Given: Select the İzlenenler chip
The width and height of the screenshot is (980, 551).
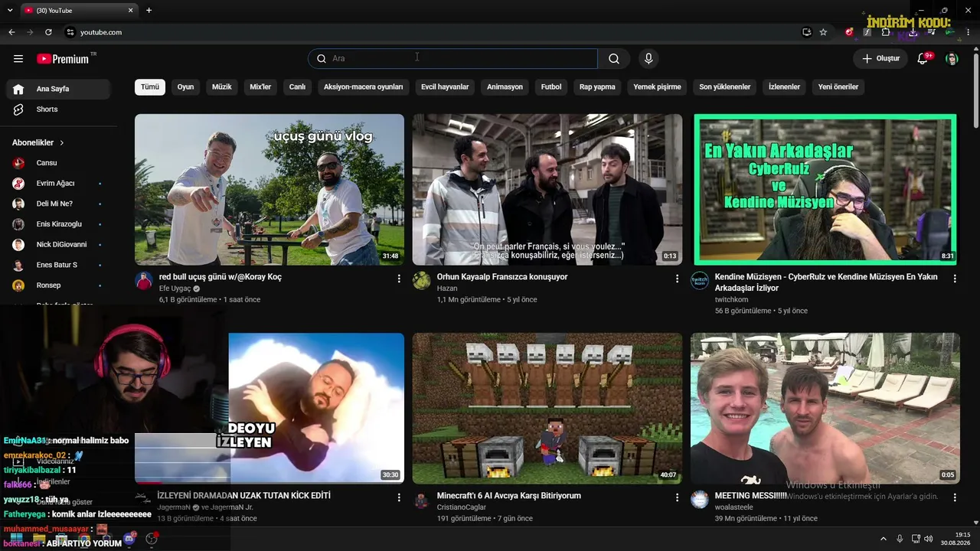Looking at the screenshot, I should point(784,87).
